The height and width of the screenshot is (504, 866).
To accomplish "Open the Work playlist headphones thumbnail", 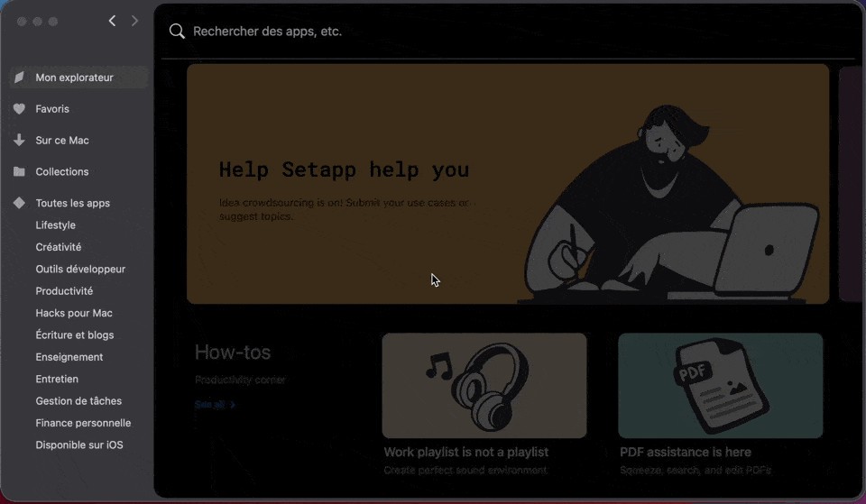I will pos(484,385).
